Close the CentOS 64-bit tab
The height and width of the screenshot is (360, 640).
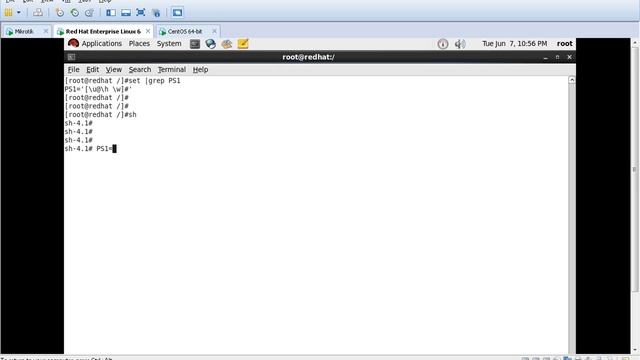click(214, 31)
